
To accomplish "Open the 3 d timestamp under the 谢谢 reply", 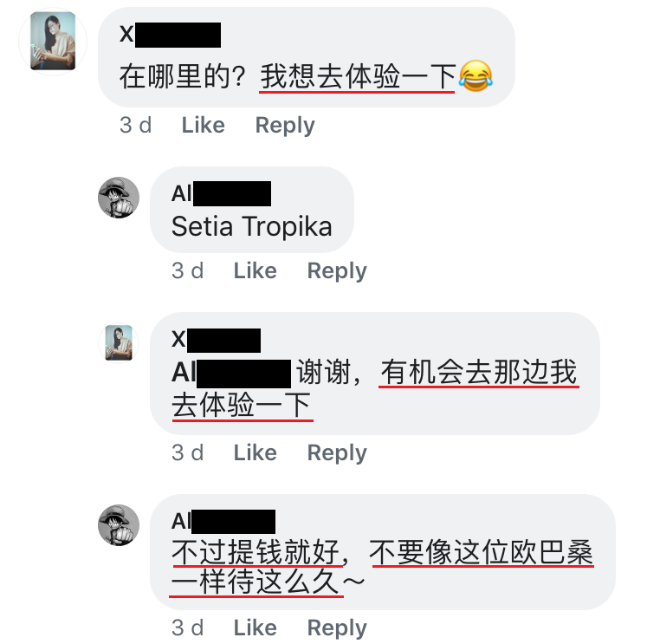I will [187, 452].
